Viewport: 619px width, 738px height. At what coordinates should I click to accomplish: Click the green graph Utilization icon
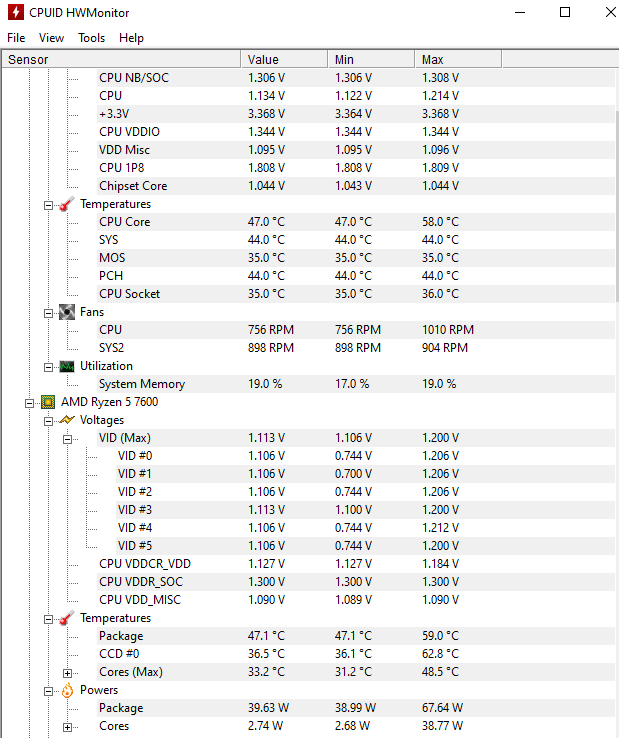point(67,366)
